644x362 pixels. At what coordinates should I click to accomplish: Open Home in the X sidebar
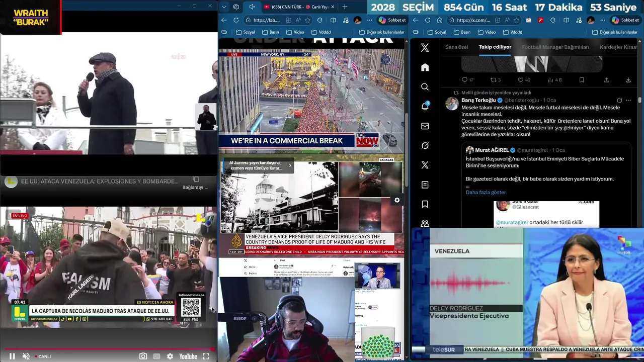coord(425,67)
